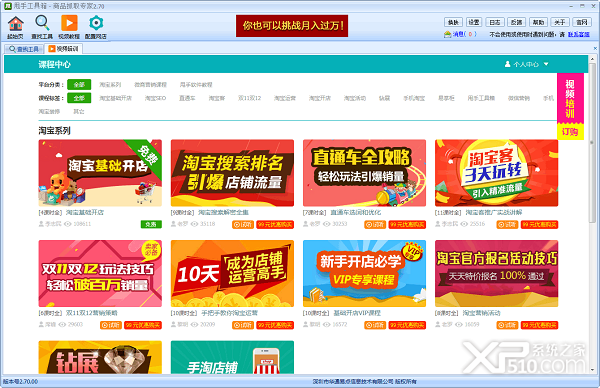Screen dimensions: 600x388
Task: Open the 淘宝客3天玩转 thumbnail
Action: [x=496, y=173]
